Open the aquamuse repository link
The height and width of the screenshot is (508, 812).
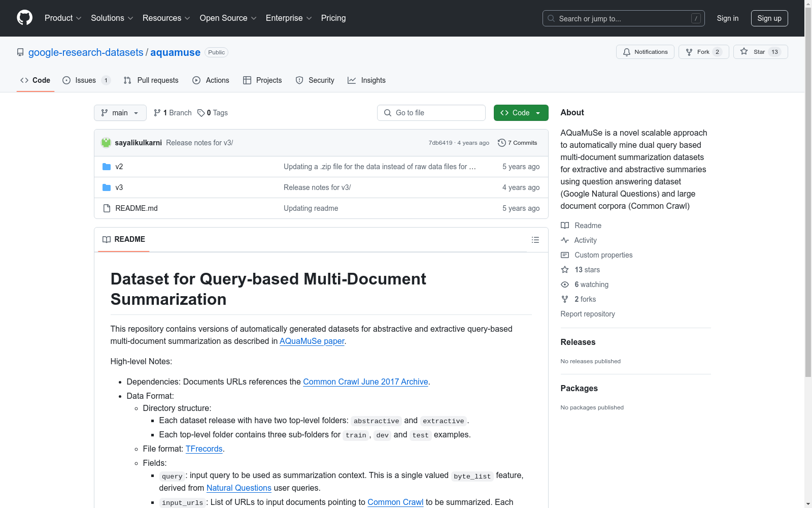pos(176,52)
